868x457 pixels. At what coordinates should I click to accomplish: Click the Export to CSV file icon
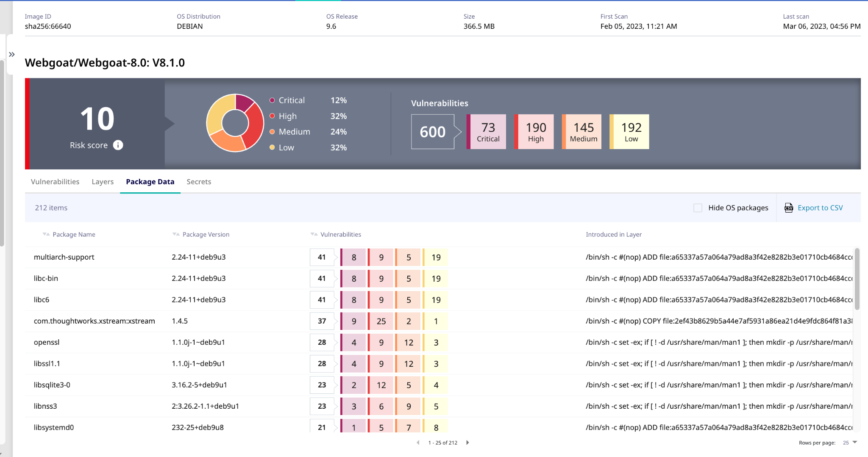click(788, 208)
